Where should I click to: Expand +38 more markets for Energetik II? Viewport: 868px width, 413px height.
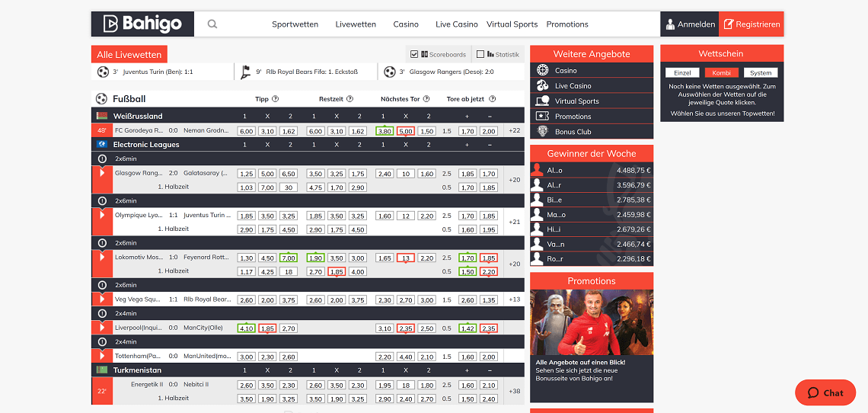(x=514, y=391)
